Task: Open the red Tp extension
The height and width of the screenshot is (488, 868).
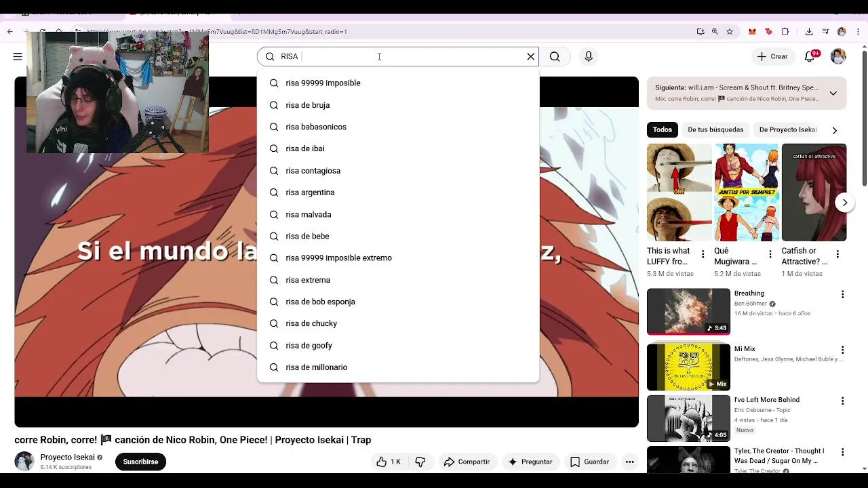Action: pyautogui.click(x=768, y=31)
